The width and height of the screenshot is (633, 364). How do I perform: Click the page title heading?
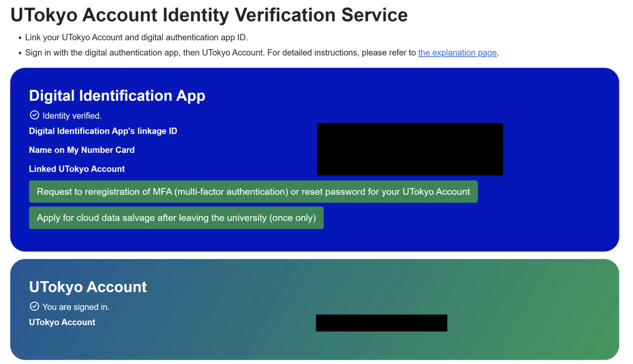coord(209,15)
